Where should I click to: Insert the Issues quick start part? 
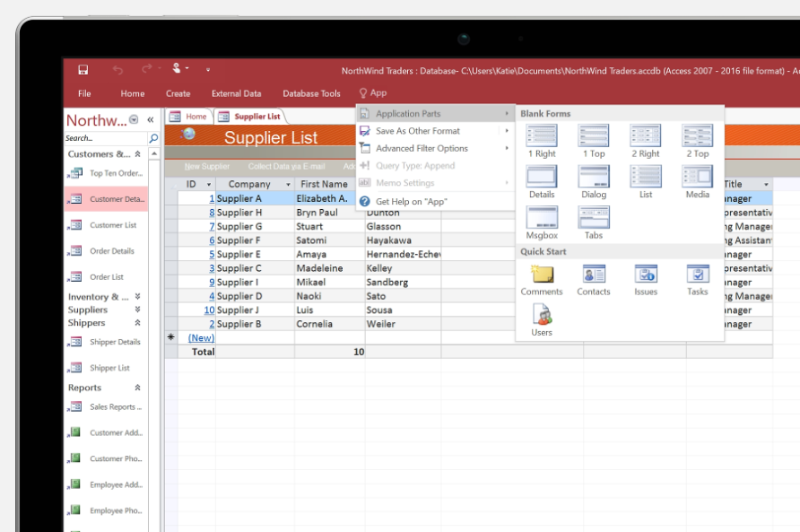(646, 280)
